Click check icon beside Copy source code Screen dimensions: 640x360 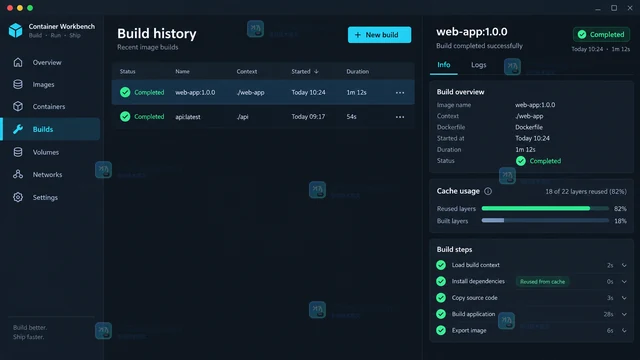pyautogui.click(x=441, y=298)
